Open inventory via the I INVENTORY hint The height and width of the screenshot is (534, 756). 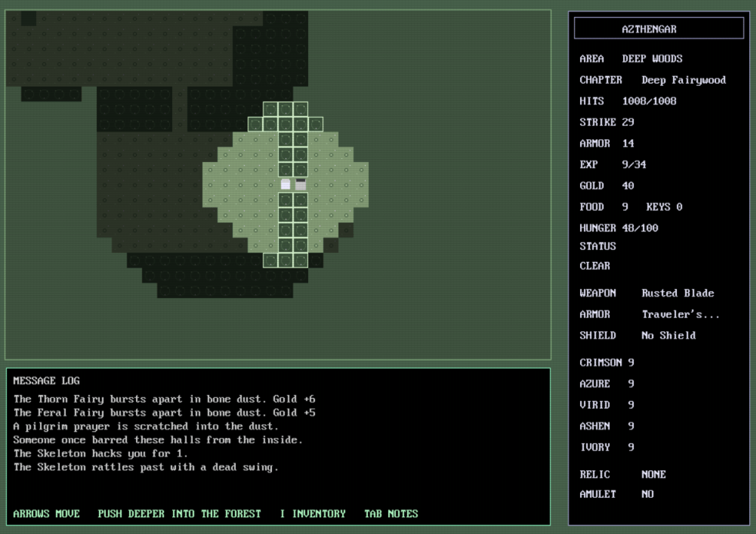pyautogui.click(x=313, y=513)
